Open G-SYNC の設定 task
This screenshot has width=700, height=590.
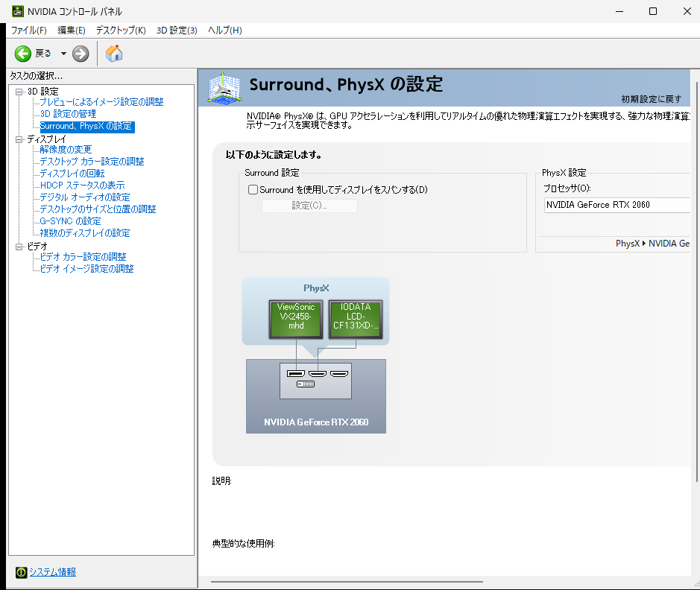click(x=71, y=221)
